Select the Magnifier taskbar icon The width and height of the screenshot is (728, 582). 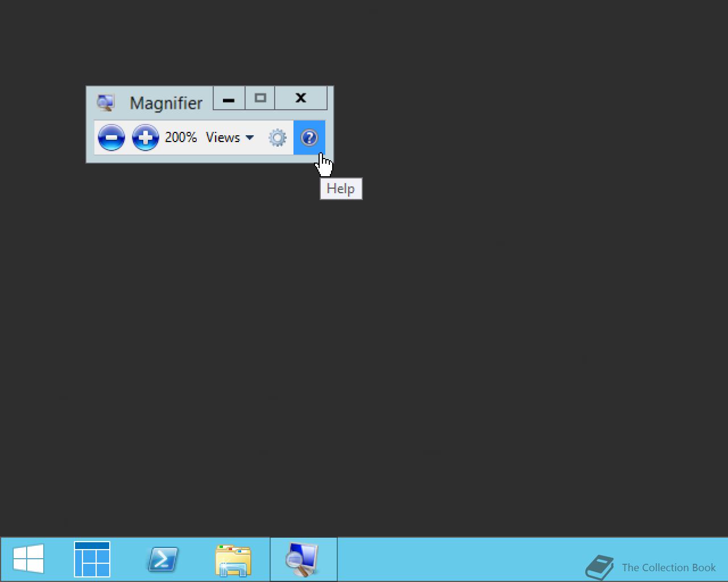(303, 559)
